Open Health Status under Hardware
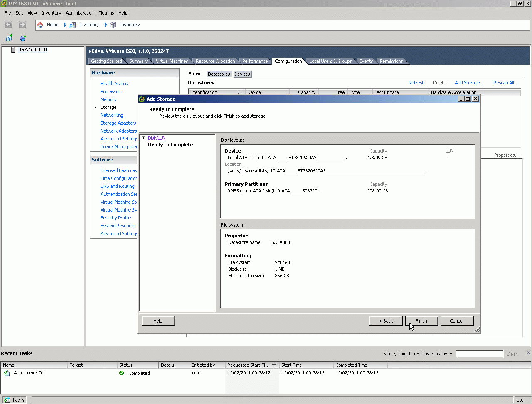The image size is (532, 404). [114, 84]
